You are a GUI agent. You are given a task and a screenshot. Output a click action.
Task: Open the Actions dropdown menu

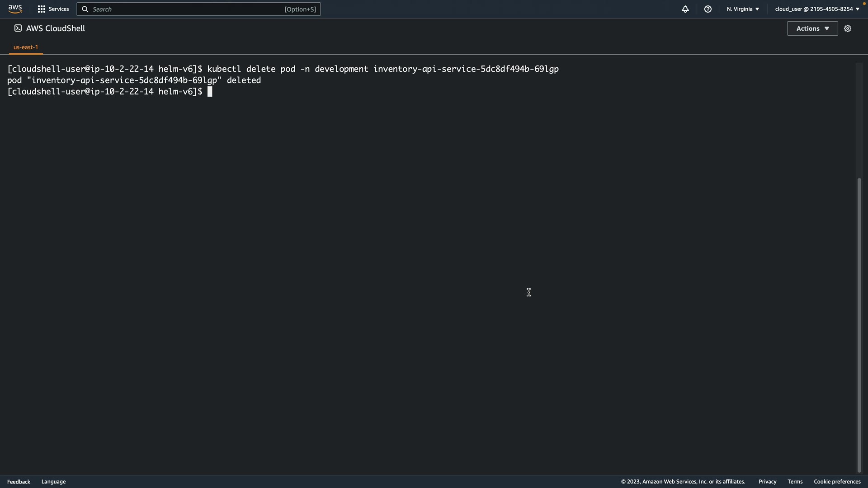[812, 28]
